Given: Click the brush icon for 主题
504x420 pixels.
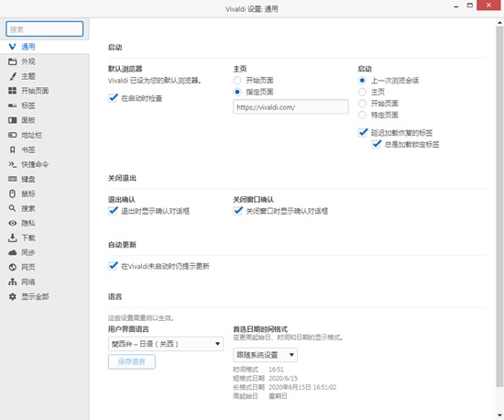Looking at the screenshot, I should pyautogui.click(x=12, y=76).
